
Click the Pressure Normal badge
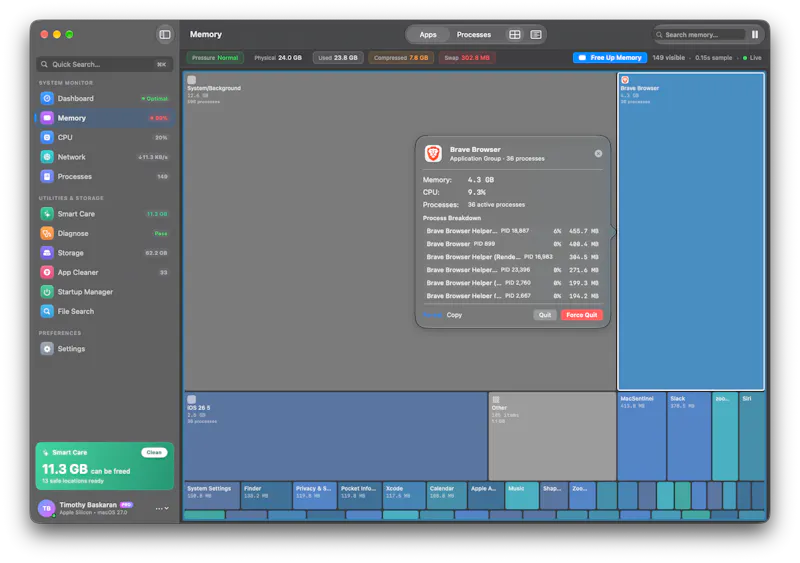pyautogui.click(x=215, y=58)
